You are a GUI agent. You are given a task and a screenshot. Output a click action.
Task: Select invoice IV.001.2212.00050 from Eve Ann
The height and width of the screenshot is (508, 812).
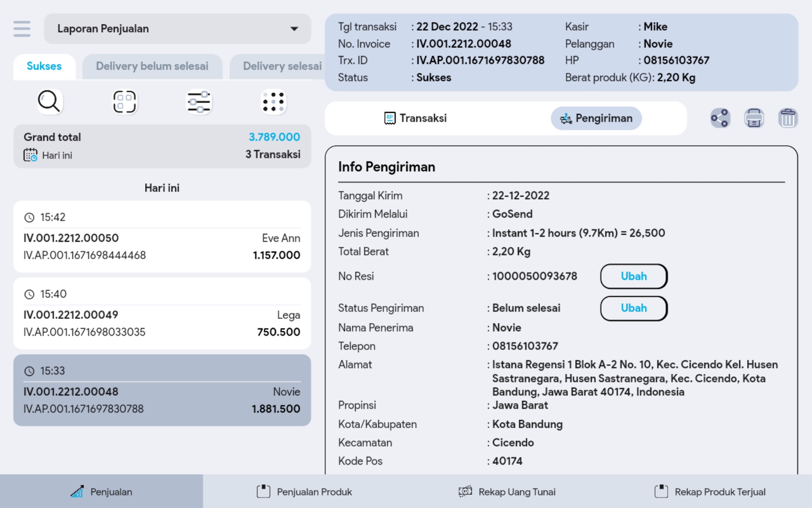(x=162, y=237)
